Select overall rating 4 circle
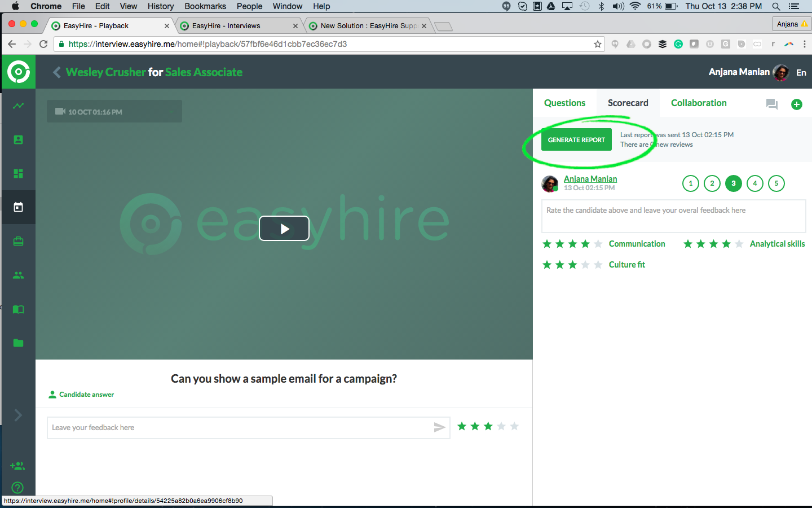Viewport: 812px width, 508px height. point(755,183)
